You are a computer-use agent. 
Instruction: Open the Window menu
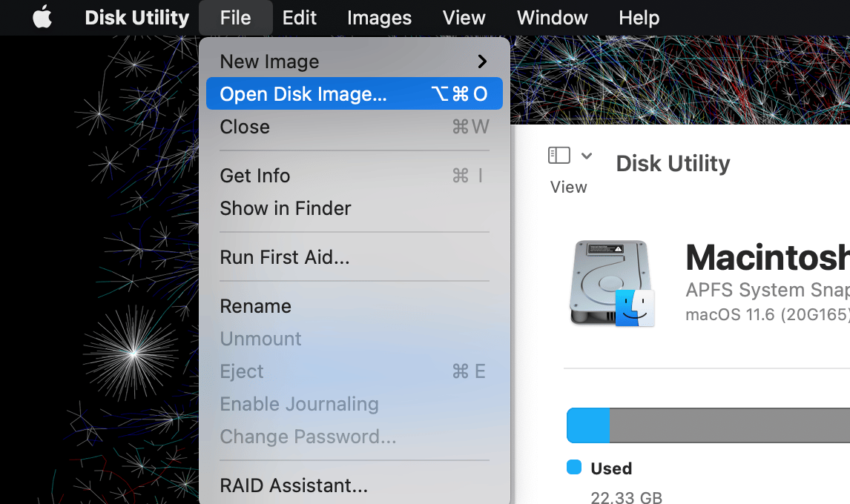[x=552, y=18]
